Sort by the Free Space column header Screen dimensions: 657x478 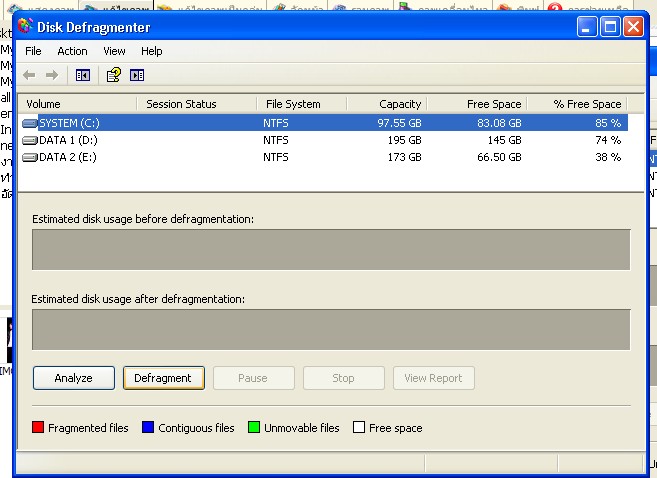pyautogui.click(x=477, y=104)
